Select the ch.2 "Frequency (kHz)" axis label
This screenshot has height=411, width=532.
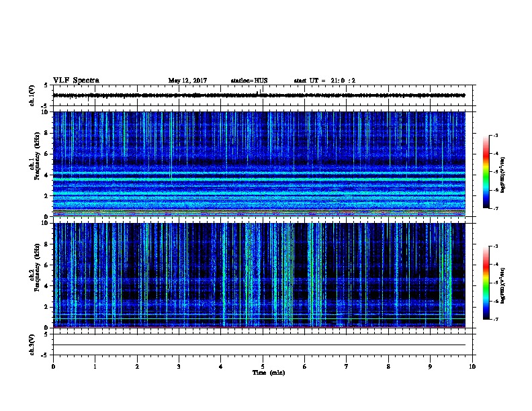coord(37,267)
